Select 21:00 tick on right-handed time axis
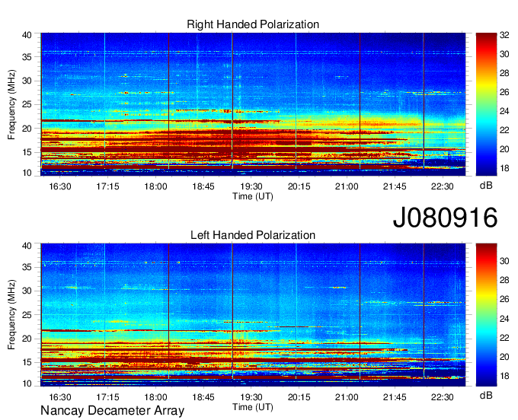The image size is (518, 420). (347, 186)
